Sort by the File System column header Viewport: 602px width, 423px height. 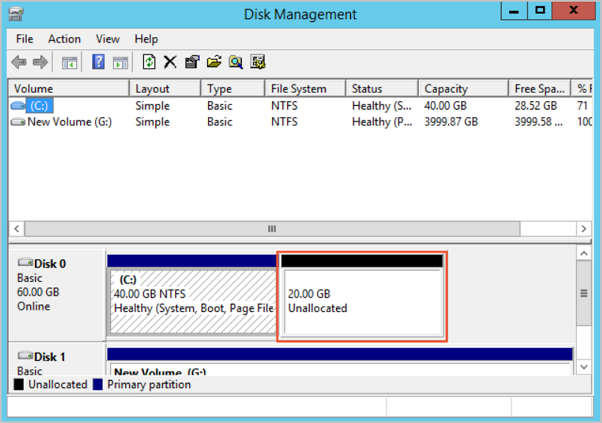(x=306, y=89)
